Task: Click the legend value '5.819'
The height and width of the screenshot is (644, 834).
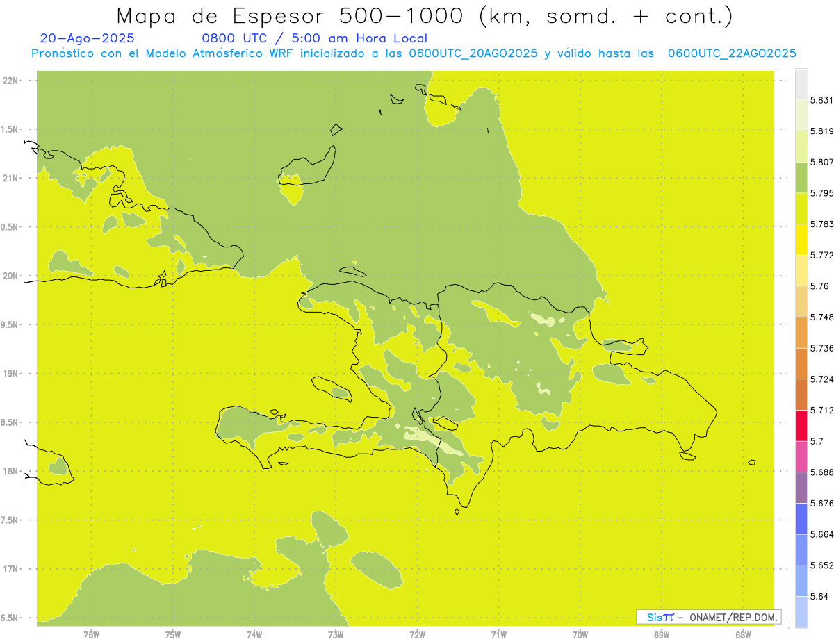Action: pos(821,131)
